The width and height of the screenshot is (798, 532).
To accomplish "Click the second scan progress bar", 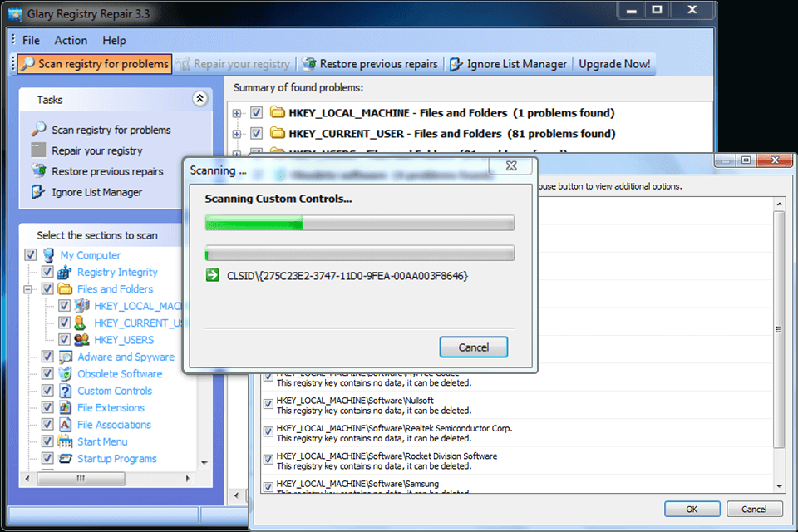I will (x=359, y=253).
